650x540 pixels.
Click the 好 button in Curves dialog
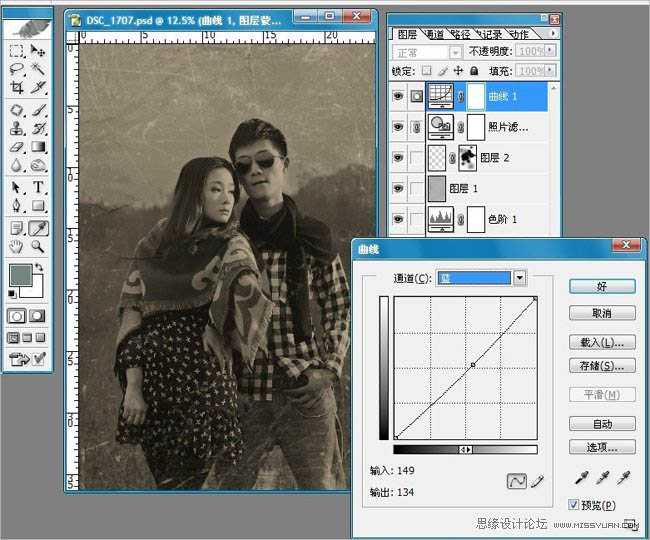[602, 286]
